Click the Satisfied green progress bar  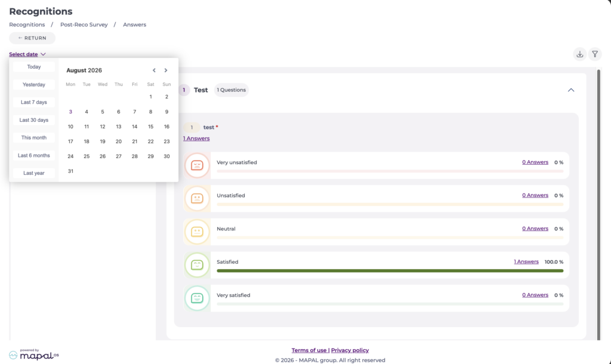[x=390, y=270]
